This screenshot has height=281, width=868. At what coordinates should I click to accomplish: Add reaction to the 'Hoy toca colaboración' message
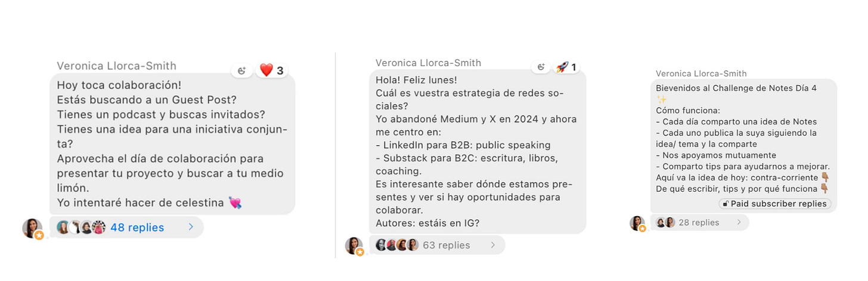(242, 70)
